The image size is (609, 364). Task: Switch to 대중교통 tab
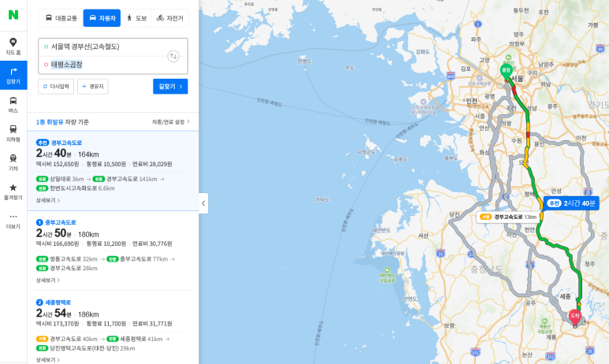tap(61, 18)
